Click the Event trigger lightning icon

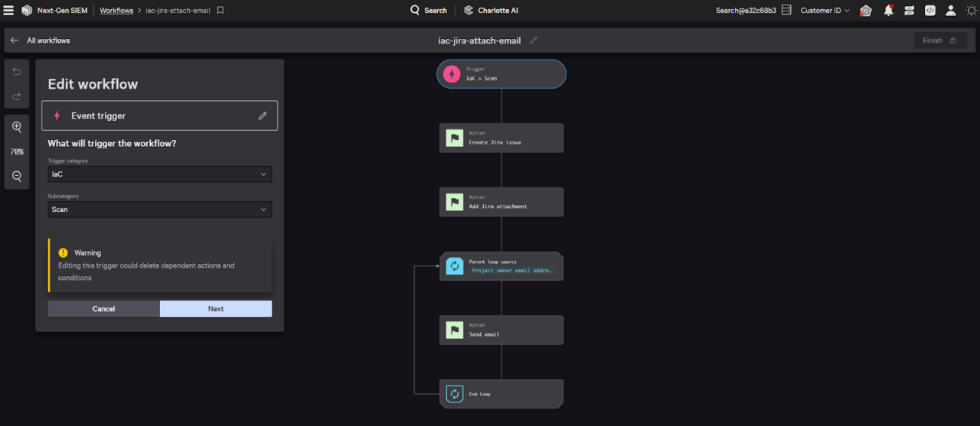coord(57,116)
